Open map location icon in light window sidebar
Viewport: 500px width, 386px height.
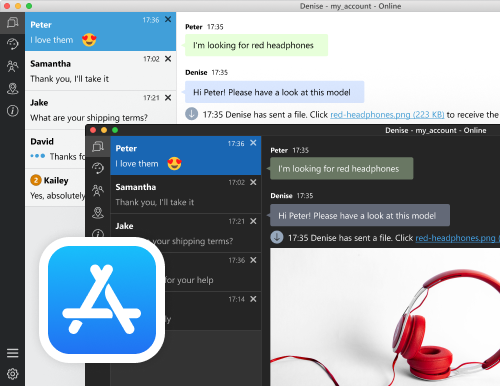pos(12,89)
